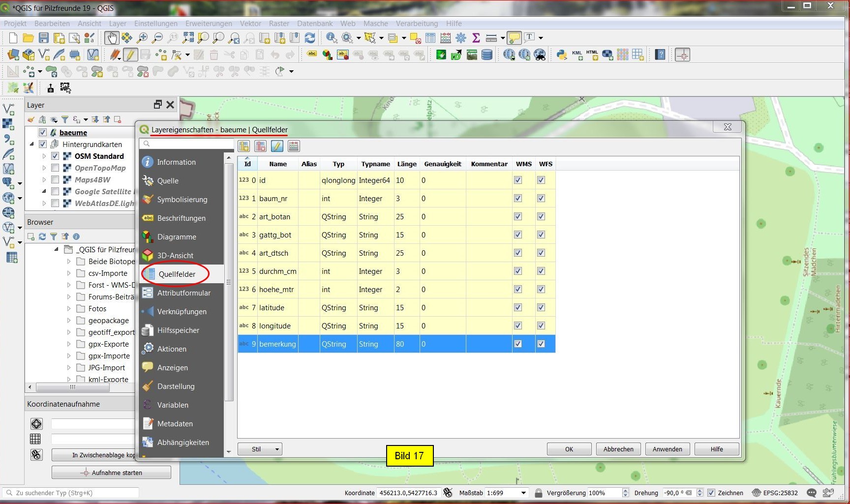Click the New Field icon in dialog
850x504 pixels.
[x=244, y=146]
